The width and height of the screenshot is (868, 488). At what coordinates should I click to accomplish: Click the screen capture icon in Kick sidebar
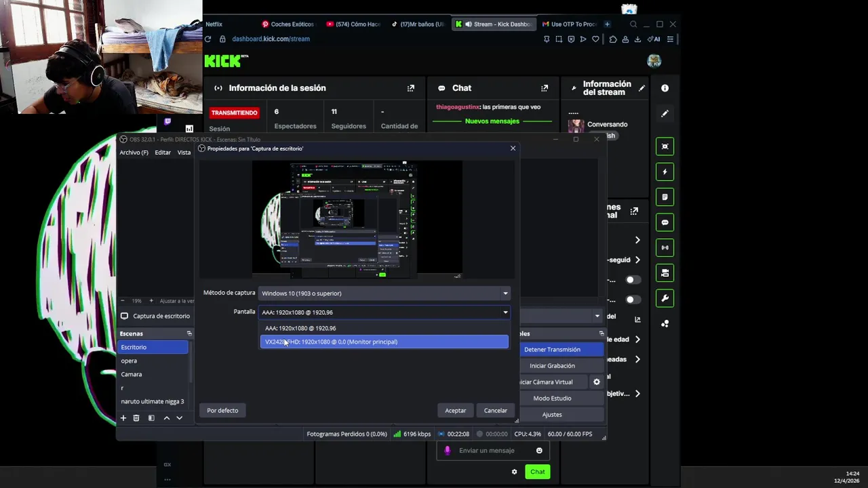pyautogui.click(x=665, y=146)
